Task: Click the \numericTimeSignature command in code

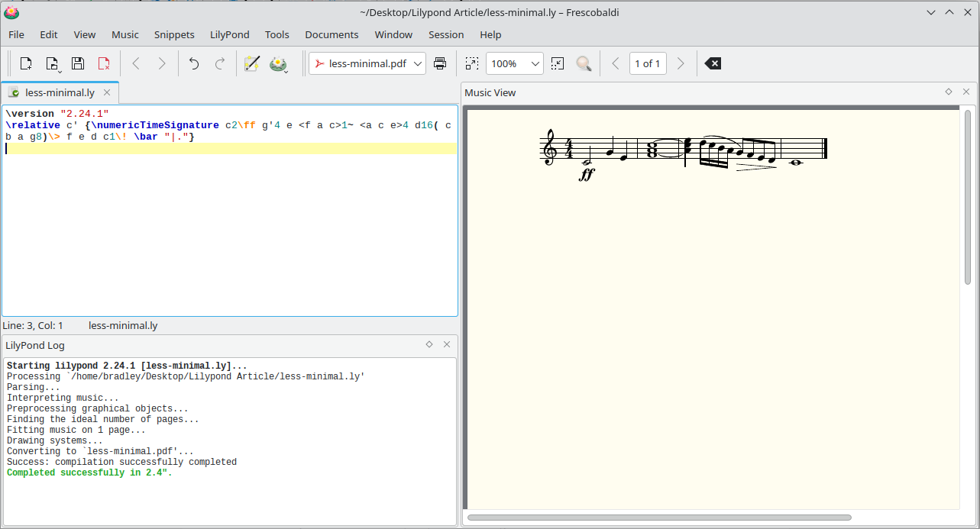Action: pyautogui.click(x=154, y=125)
